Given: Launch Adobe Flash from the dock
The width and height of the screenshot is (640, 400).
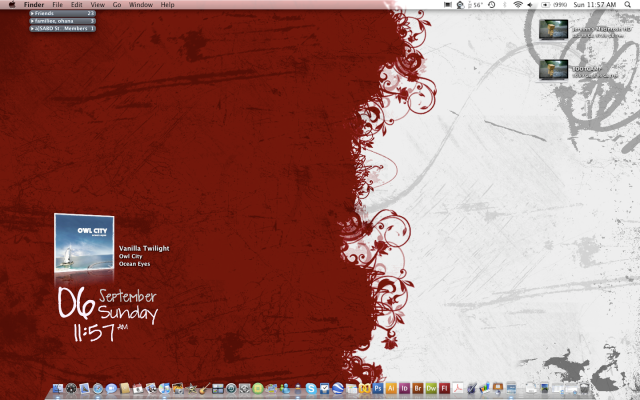Looking at the screenshot, I should (x=443, y=388).
